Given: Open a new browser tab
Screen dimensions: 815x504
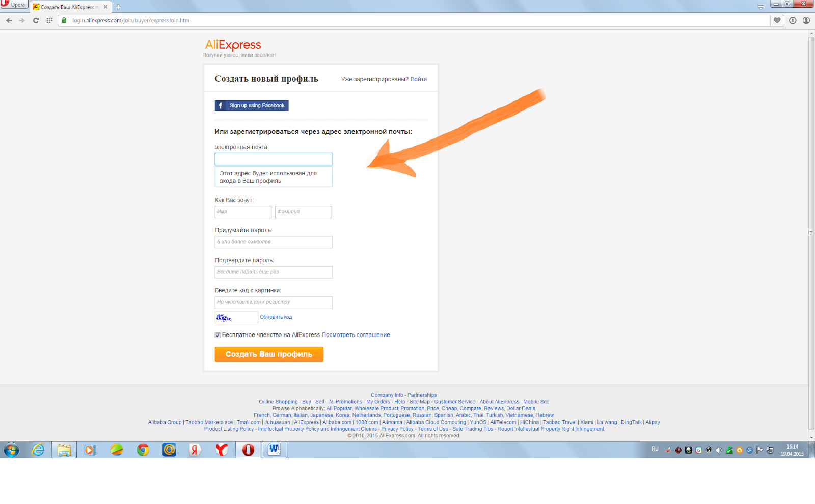Looking at the screenshot, I should pyautogui.click(x=118, y=7).
